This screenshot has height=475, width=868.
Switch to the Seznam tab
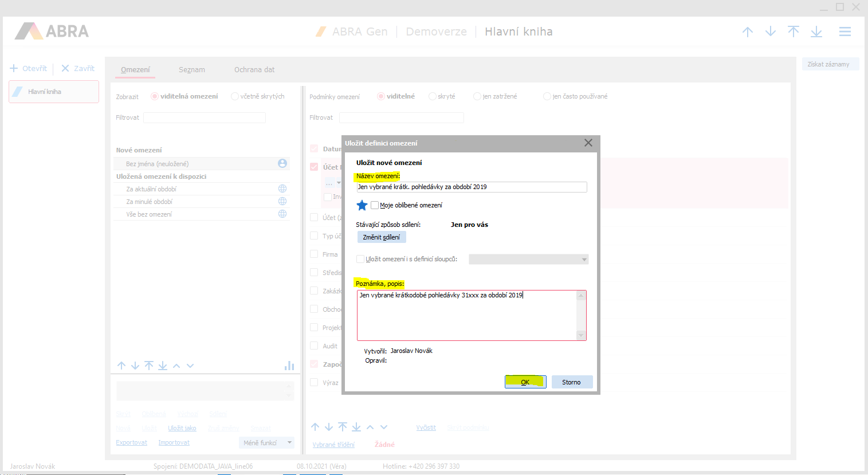point(191,70)
